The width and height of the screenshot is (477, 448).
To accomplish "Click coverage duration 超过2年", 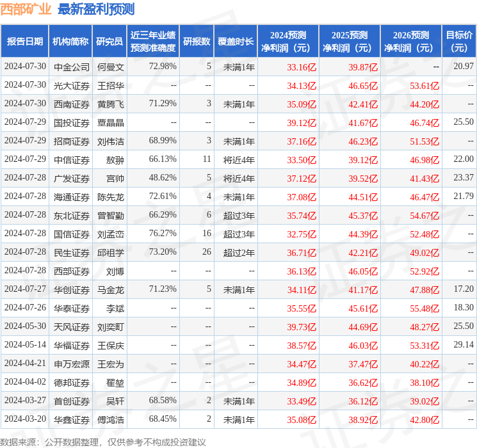I will (239, 252).
